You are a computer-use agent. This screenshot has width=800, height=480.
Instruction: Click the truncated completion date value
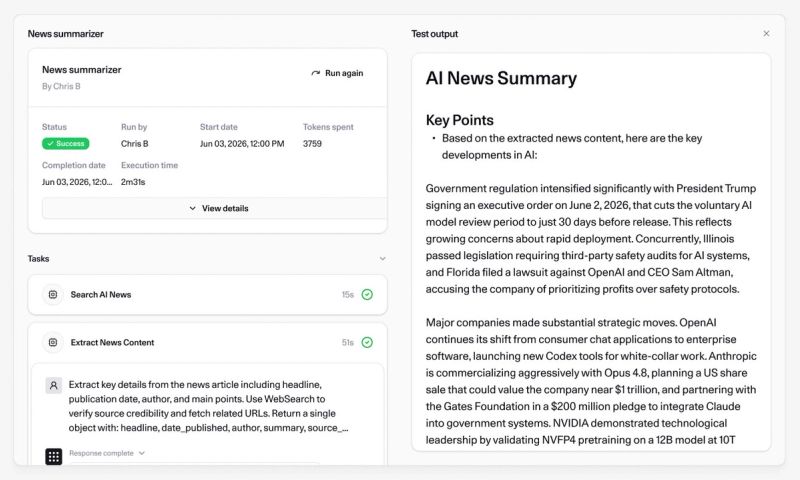click(77, 182)
